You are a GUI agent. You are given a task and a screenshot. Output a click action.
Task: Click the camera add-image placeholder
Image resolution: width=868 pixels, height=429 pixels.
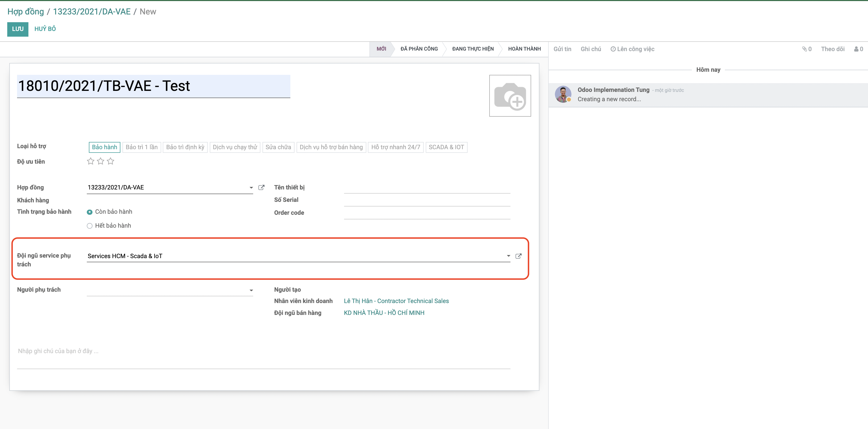click(510, 96)
